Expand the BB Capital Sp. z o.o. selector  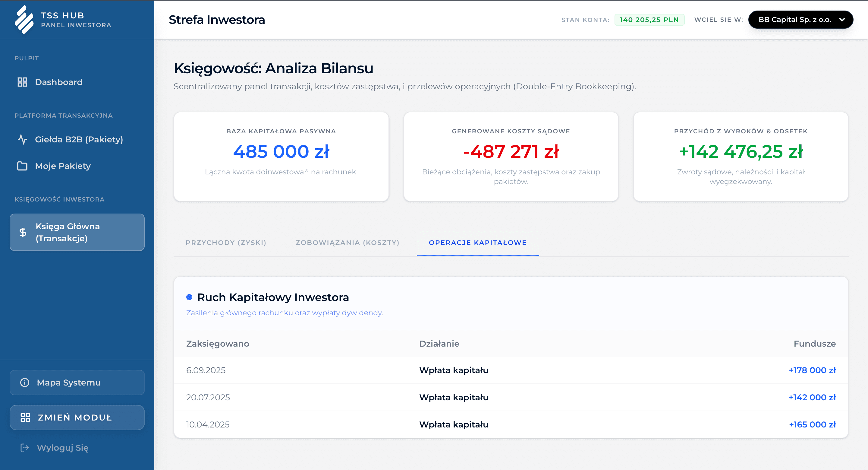pos(800,19)
